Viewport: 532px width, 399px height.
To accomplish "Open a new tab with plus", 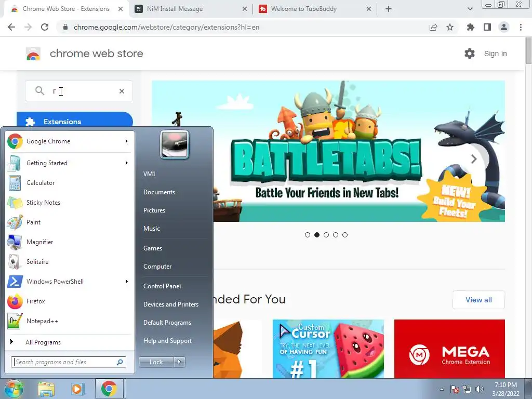I will 389,9.
